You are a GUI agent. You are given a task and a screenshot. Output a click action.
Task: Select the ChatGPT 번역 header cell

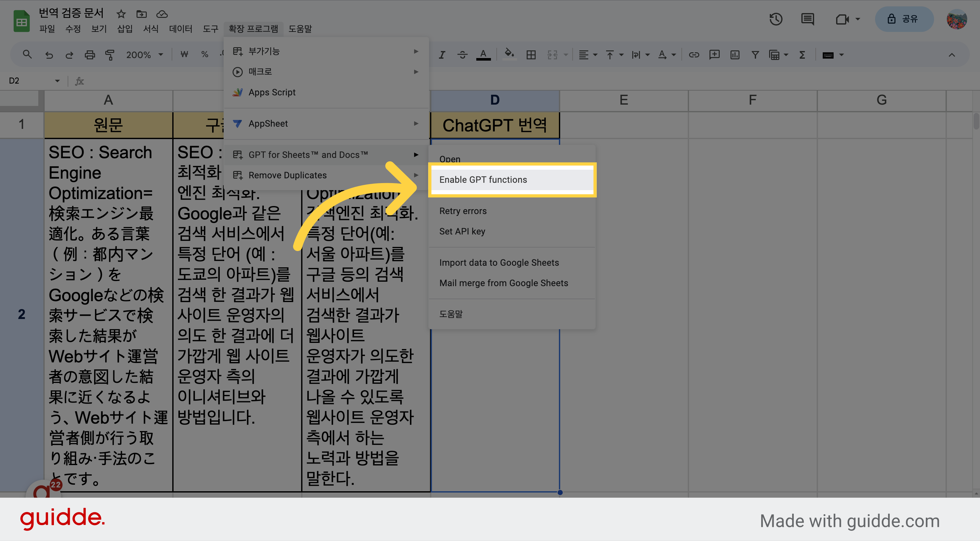[x=494, y=125]
